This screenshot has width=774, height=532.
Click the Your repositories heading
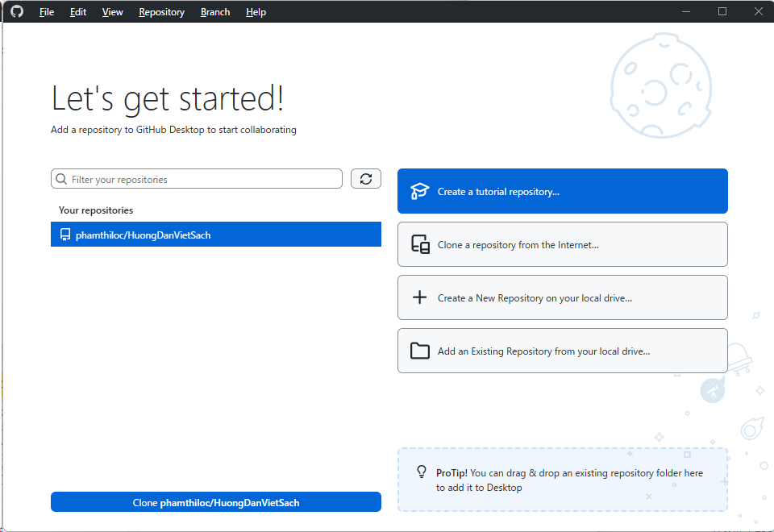(96, 210)
